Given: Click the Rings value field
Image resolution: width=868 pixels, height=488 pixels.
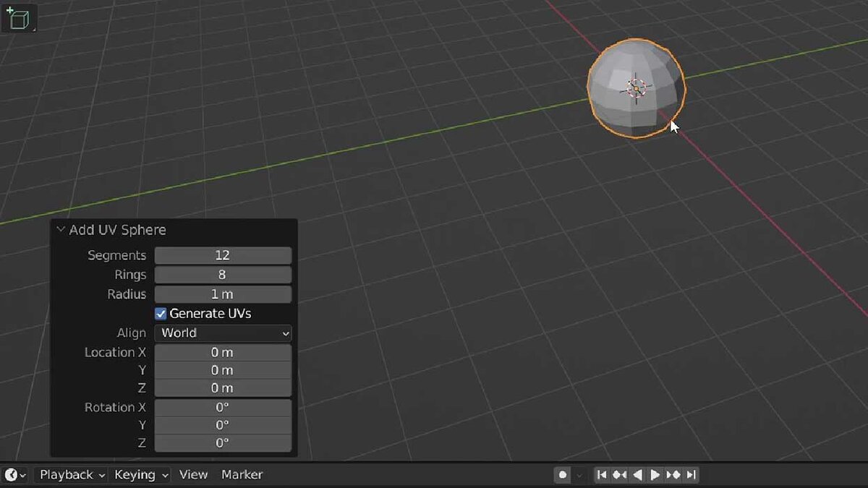Looking at the screenshot, I should (223, 275).
